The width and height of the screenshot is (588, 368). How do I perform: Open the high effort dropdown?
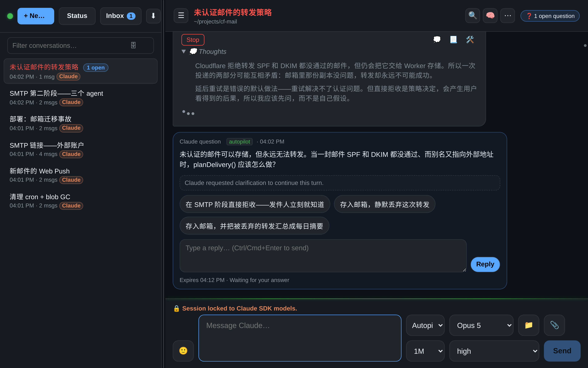click(494, 351)
